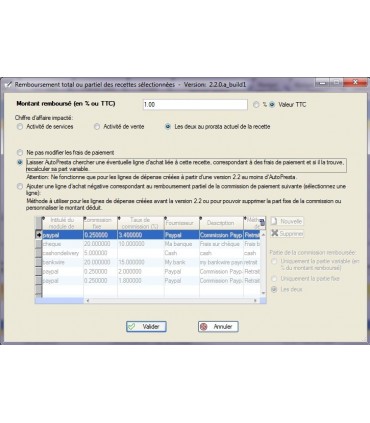
Task: Click the row header beside bankwire
Action: point(39,262)
